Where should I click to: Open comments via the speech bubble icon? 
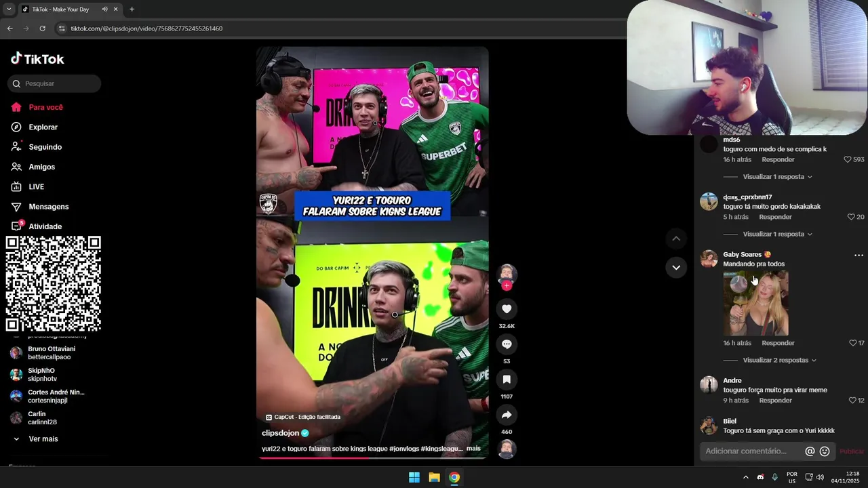pyautogui.click(x=507, y=344)
